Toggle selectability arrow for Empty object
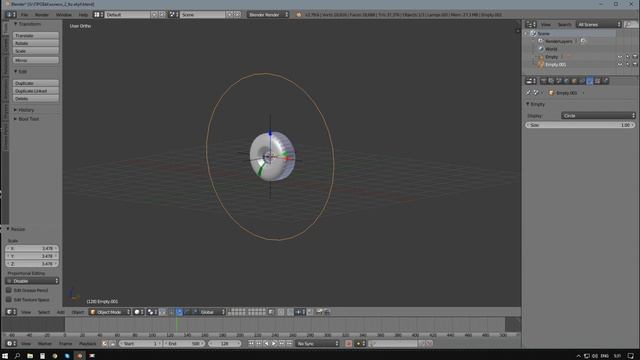The height and width of the screenshot is (360, 640). 627,57
